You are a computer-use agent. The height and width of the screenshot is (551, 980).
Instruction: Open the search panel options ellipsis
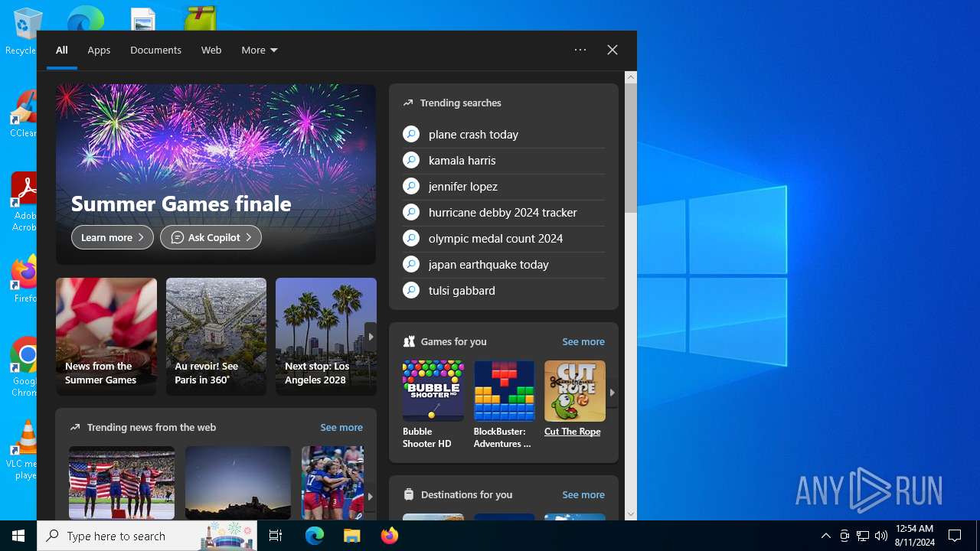tap(580, 50)
